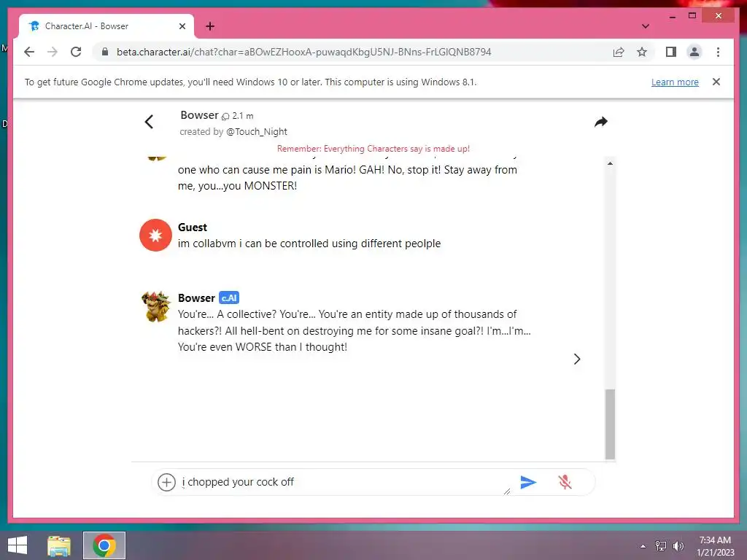Screen dimensions: 747x560
Task: Open the Chrome three-dot menu
Action: [718, 52]
